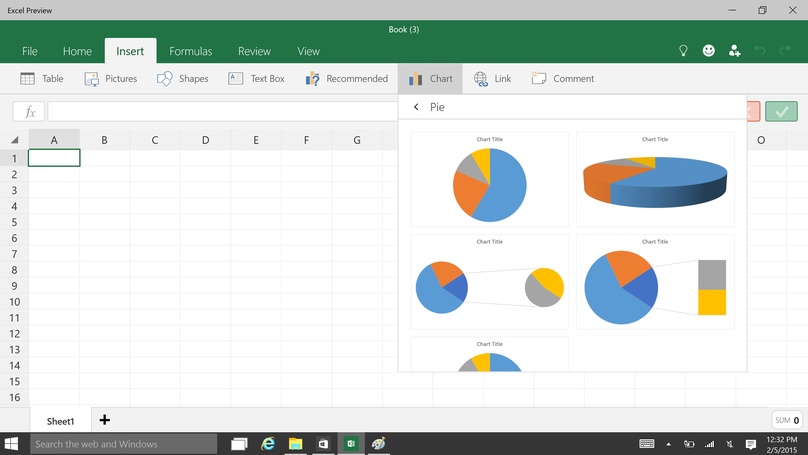This screenshot has height=455, width=808.
Task: Select row 5 header
Action: [x=14, y=222]
